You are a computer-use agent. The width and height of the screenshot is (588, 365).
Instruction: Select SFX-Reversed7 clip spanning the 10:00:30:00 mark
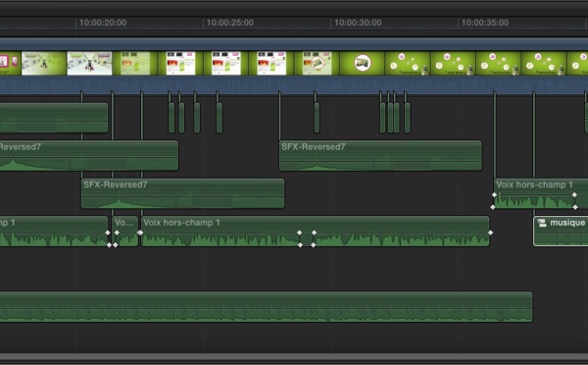380,155
